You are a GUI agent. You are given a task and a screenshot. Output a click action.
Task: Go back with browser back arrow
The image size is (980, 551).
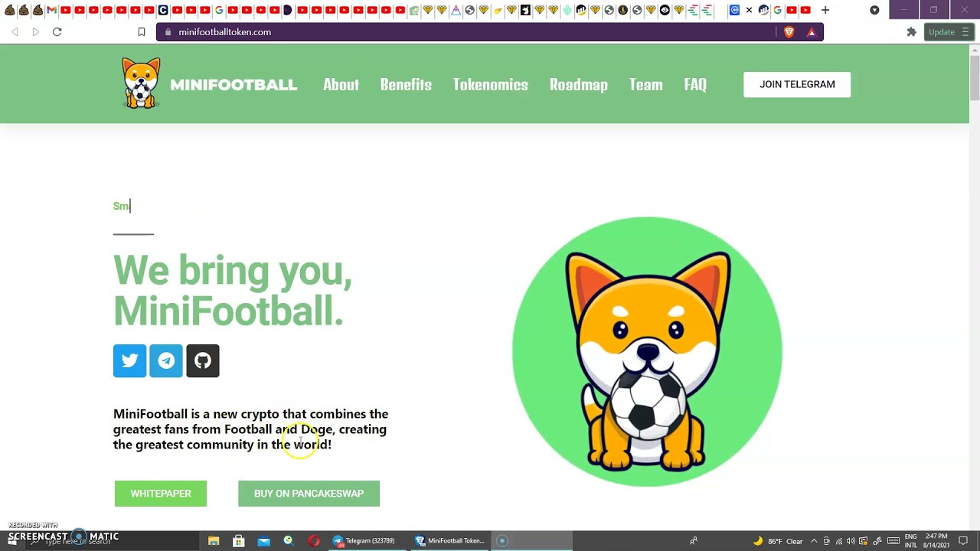tap(15, 32)
